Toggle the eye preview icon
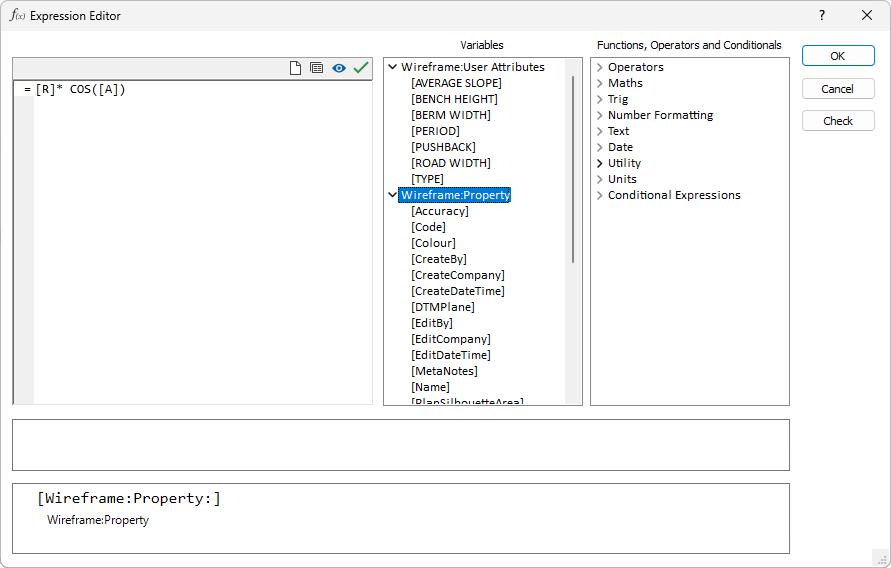Image resolution: width=891 pixels, height=568 pixels. tap(339, 68)
